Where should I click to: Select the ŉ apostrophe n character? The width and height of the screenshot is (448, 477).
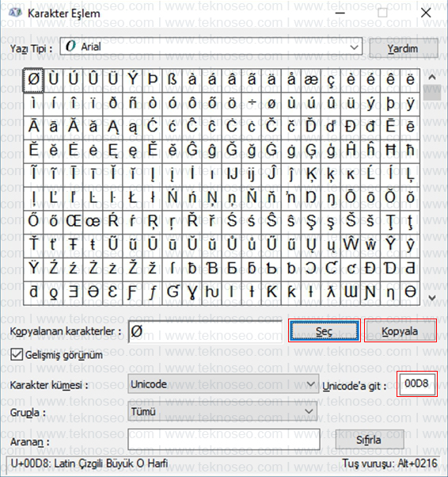click(x=291, y=198)
